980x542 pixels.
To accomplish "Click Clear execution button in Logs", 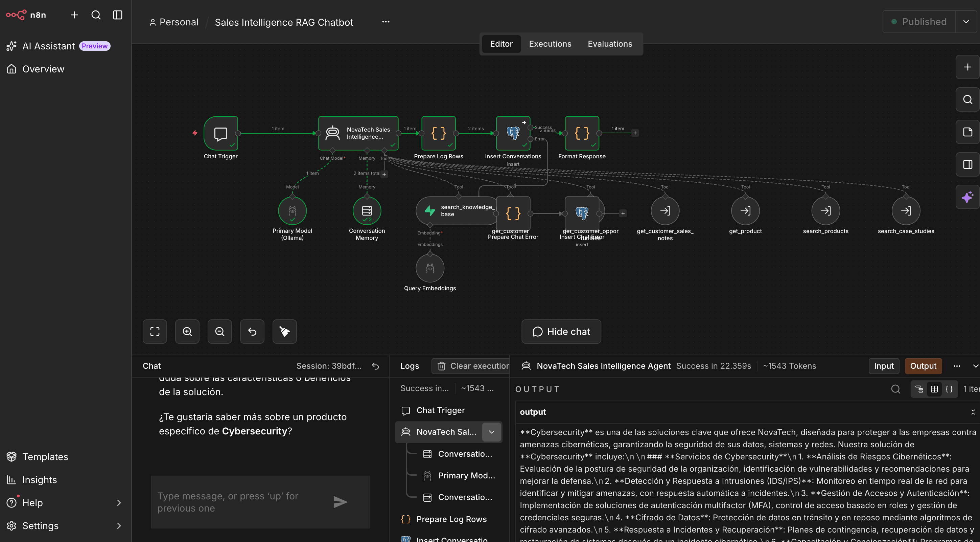I will [x=471, y=366].
